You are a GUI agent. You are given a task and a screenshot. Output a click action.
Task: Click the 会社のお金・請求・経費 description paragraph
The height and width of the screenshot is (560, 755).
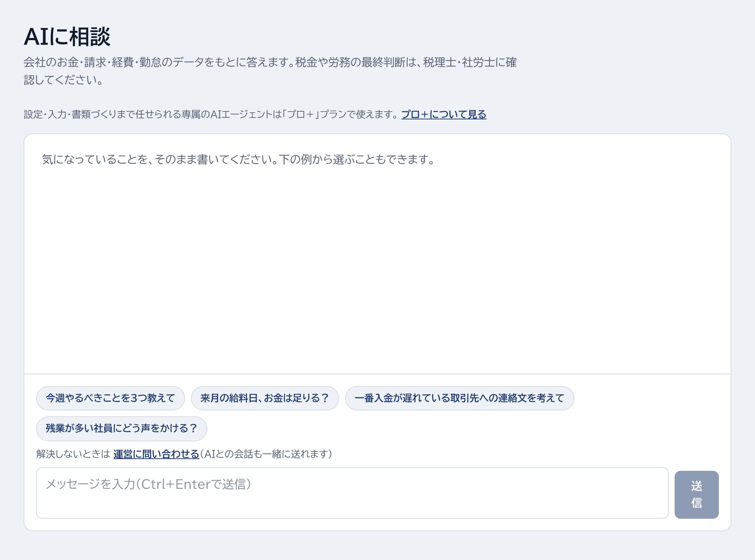pyautogui.click(x=270, y=71)
